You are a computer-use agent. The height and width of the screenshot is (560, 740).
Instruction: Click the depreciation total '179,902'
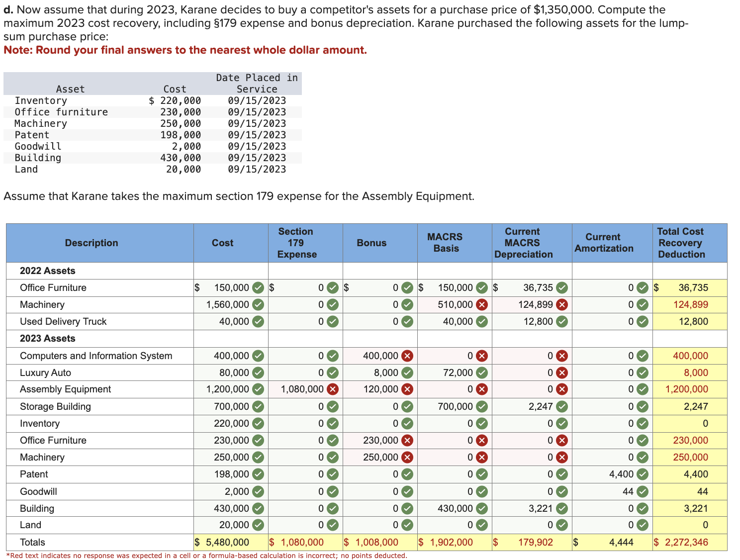click(x=536, y=542)
